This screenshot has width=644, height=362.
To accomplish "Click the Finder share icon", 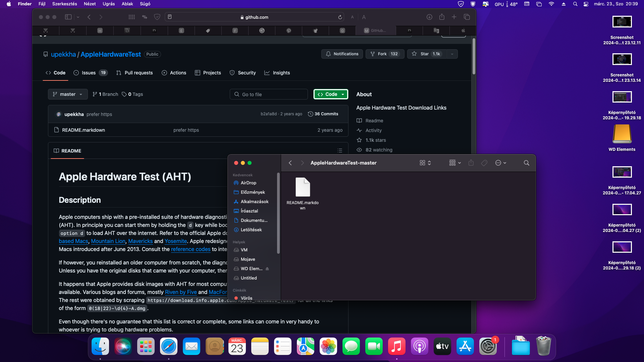I will [471, 163].
